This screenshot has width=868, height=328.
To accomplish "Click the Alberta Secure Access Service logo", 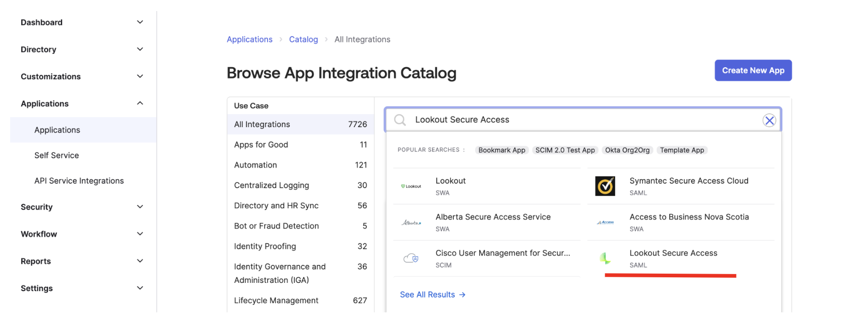I will point(411,223).
